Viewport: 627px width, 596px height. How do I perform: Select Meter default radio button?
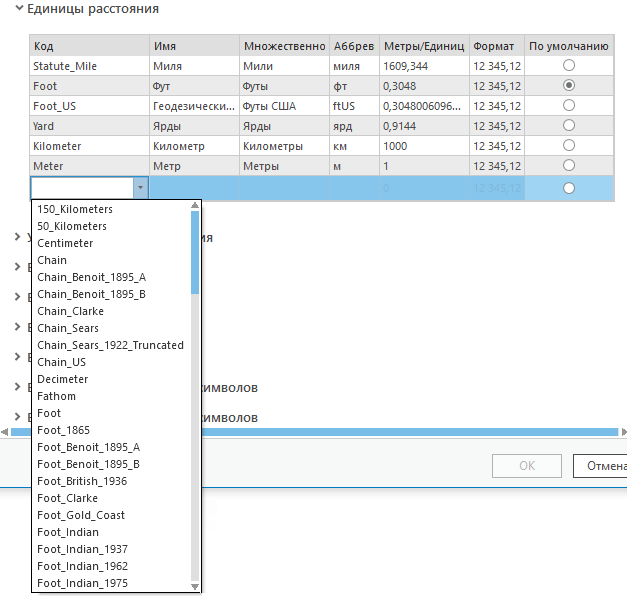pyautogui.click(x=569, y=165)
